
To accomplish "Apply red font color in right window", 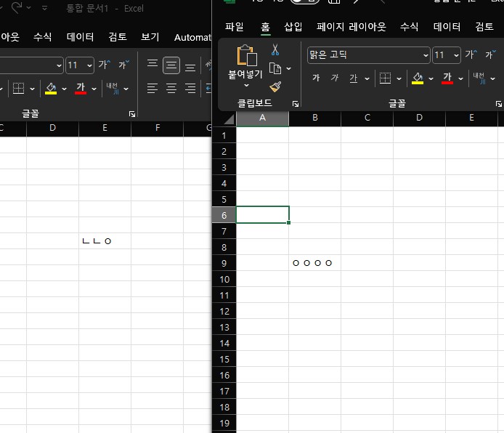I will (447, 78).
